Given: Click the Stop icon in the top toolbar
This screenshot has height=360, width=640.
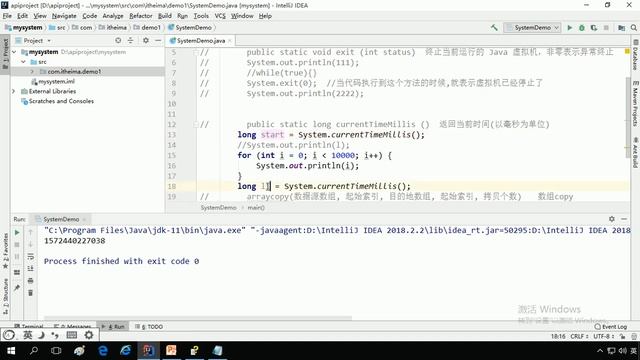Looking at the screenshot, I should click(606, 27).
